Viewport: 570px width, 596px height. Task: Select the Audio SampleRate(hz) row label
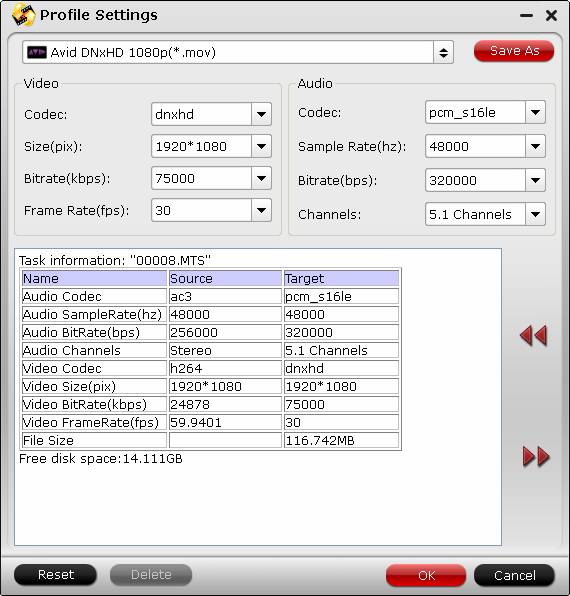(94, 314)
